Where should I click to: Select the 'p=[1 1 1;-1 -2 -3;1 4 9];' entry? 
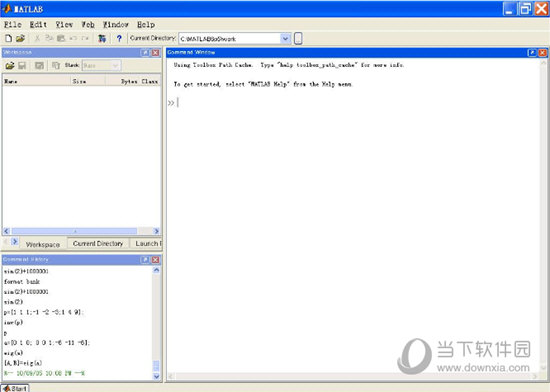coord(44,312)
